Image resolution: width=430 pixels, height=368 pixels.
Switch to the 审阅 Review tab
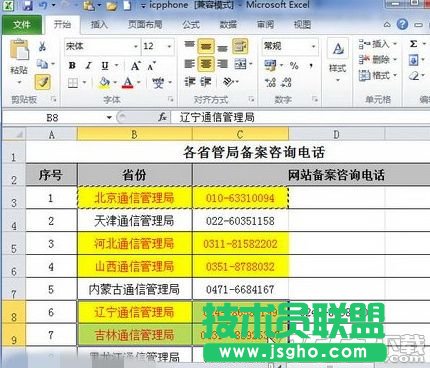[265, 24]
